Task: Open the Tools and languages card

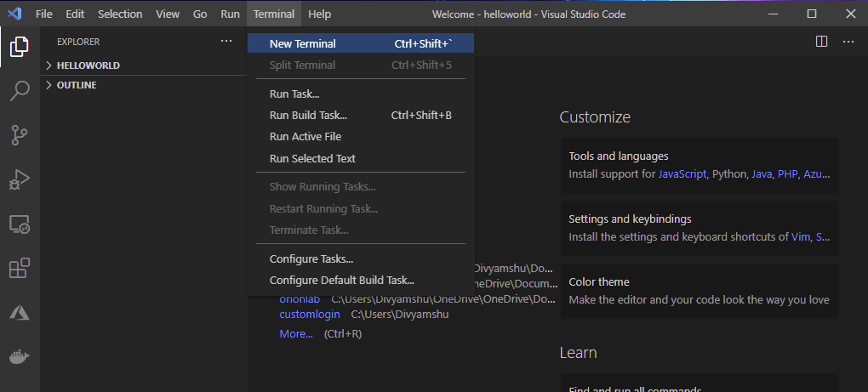Action: pyautogui.click(x=700, y=165)
